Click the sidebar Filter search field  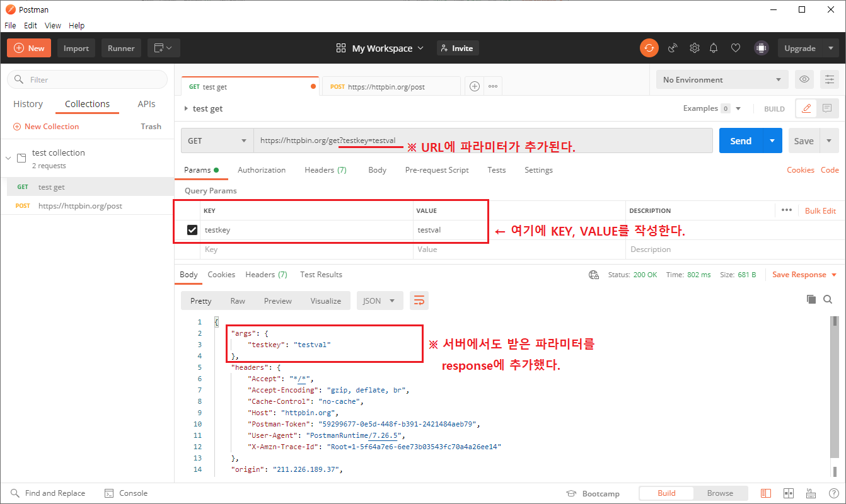87,79
